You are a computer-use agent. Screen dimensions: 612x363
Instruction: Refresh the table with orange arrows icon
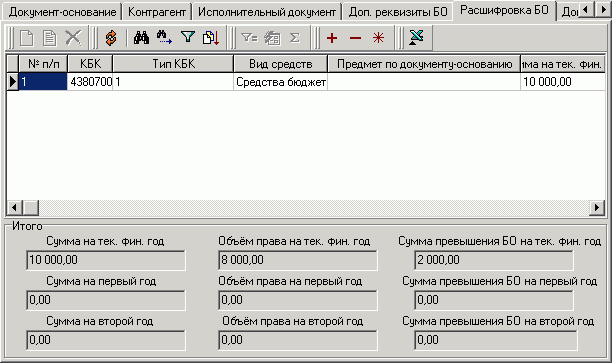tap(111, 38)
